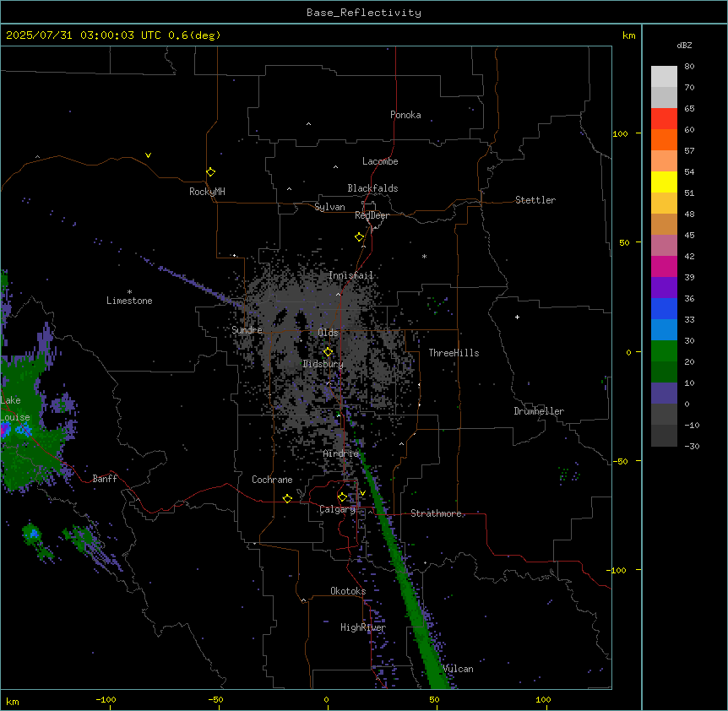Click the Base_Reflectivity title text
Viewport: 728px width, 711px height.
click(x=364, y=13)
